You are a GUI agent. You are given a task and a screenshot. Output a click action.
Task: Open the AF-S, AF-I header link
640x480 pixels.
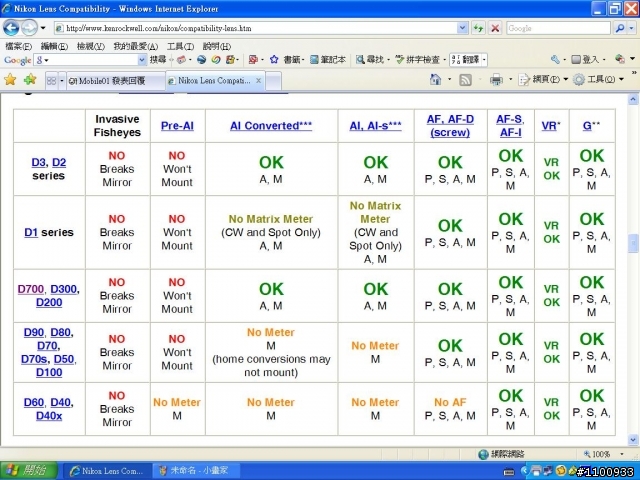pos(511,126)
